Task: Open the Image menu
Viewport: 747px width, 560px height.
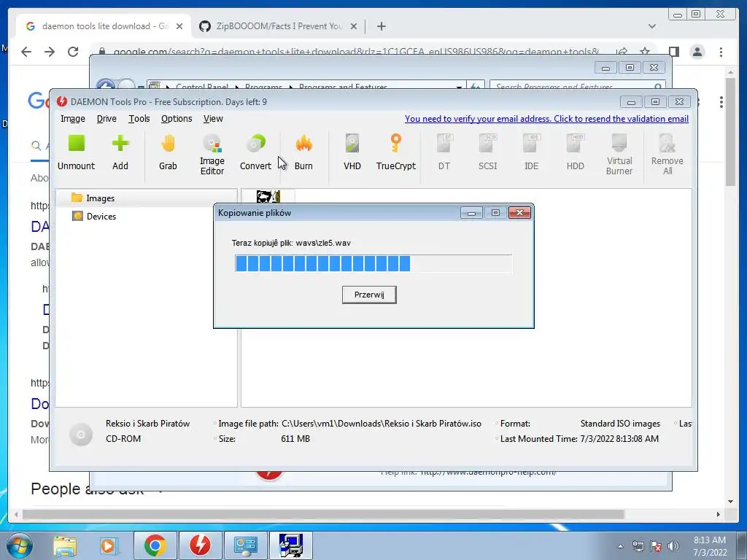Action: 72,119
